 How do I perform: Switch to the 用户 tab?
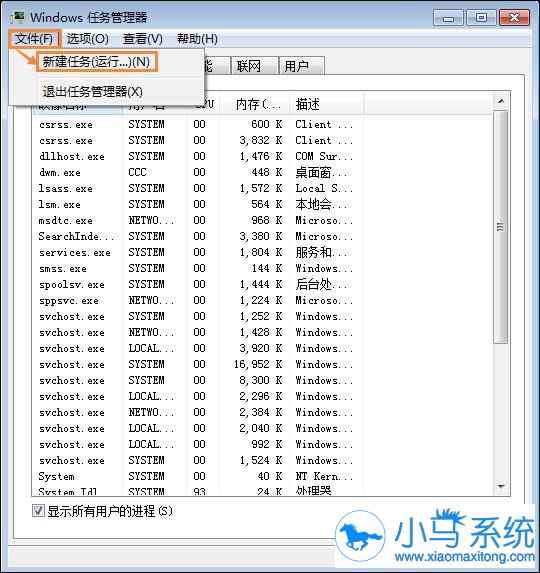301,66
